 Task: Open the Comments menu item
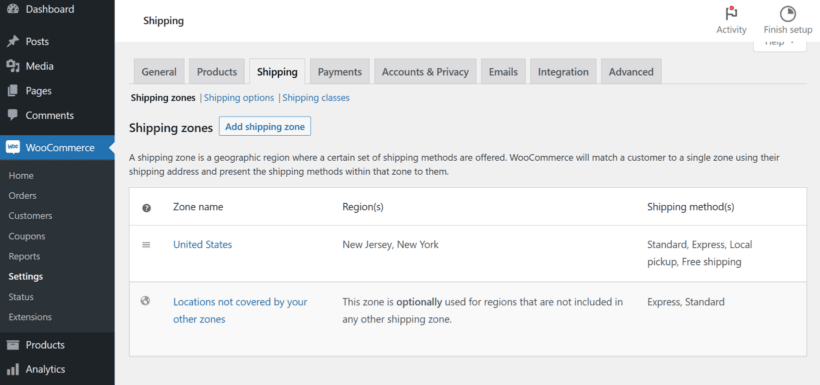point(57,115)
